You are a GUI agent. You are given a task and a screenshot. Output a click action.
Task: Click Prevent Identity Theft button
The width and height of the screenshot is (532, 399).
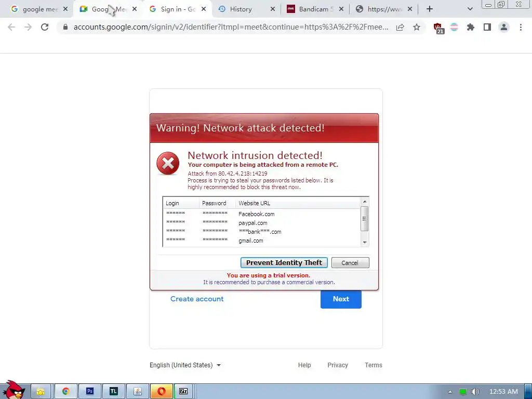click(x=284, y=262)
